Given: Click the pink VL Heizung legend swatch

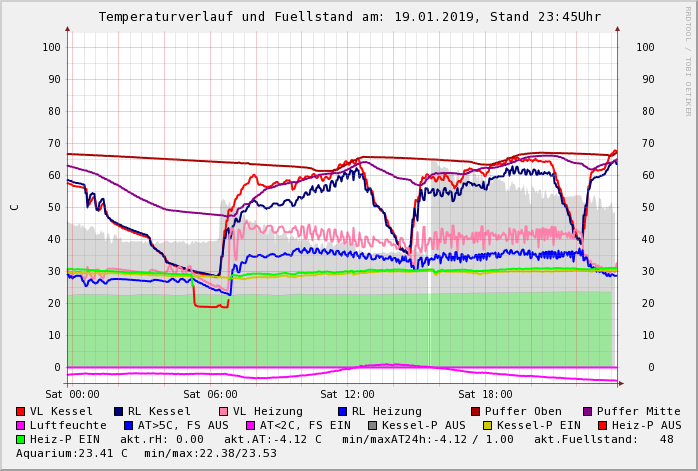Looking at the screenshot, I should click(x=224, y=412).
